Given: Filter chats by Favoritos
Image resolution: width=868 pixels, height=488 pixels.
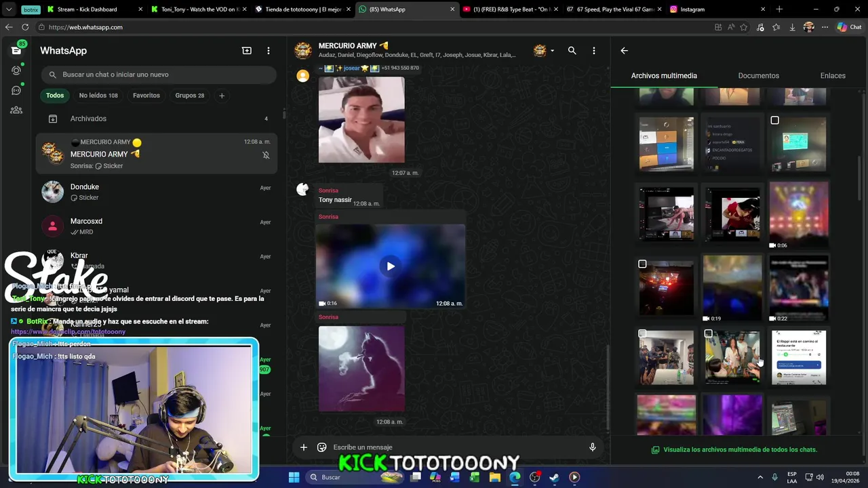Looking at the screenshot, I should (146, 96).
